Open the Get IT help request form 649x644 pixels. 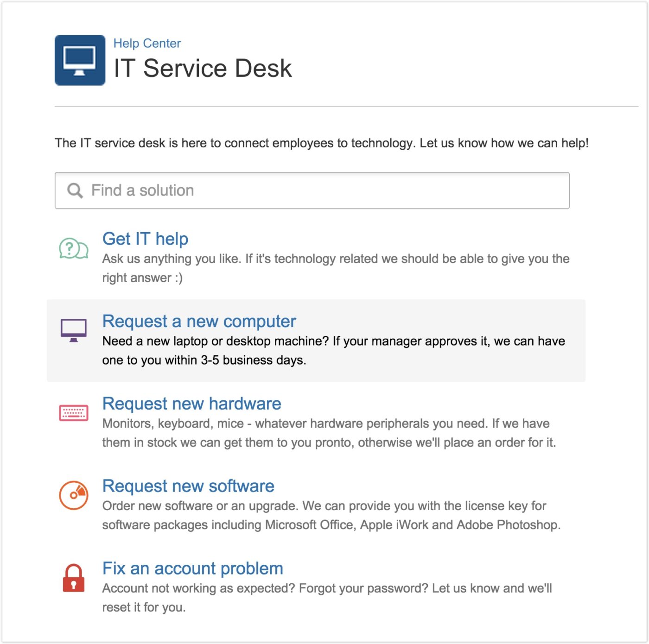pos(145,239)
